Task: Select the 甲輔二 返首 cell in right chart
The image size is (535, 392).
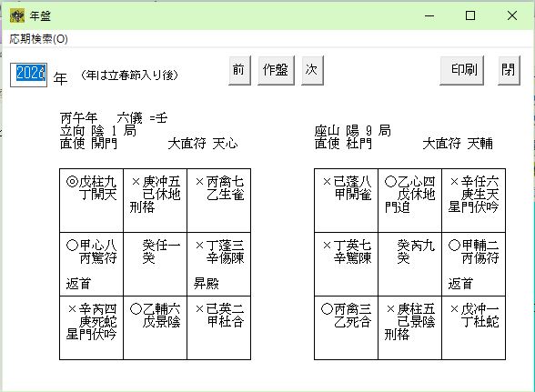Action: click(473, 264)
